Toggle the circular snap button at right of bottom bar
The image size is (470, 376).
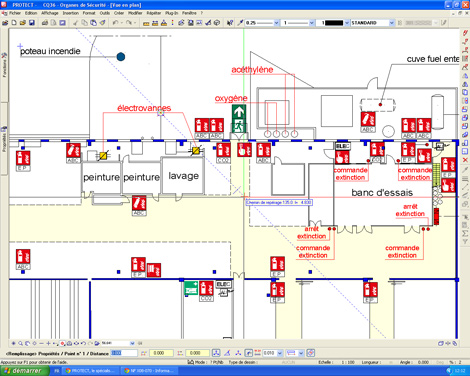click(311, 353)
